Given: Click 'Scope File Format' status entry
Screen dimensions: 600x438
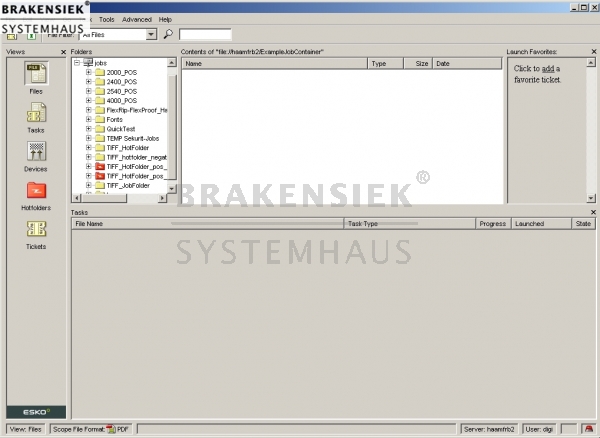Looking at the screenshot, I should (x=91, y=429).
